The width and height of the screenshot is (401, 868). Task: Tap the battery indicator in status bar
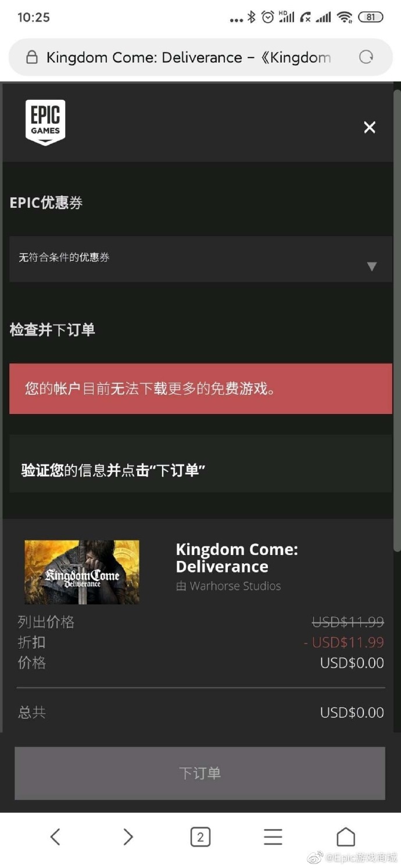(370, 17)
